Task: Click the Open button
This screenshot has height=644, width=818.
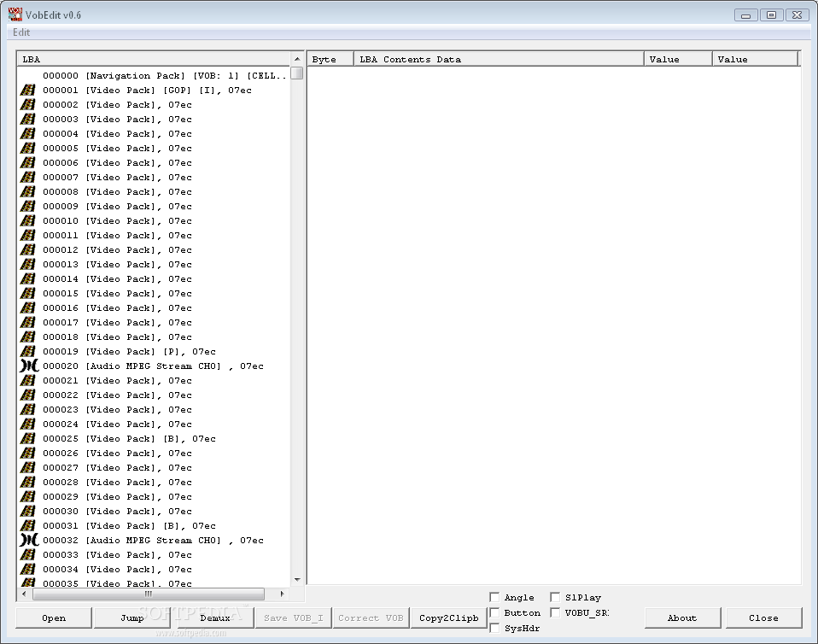Action: tap(54, 618)
